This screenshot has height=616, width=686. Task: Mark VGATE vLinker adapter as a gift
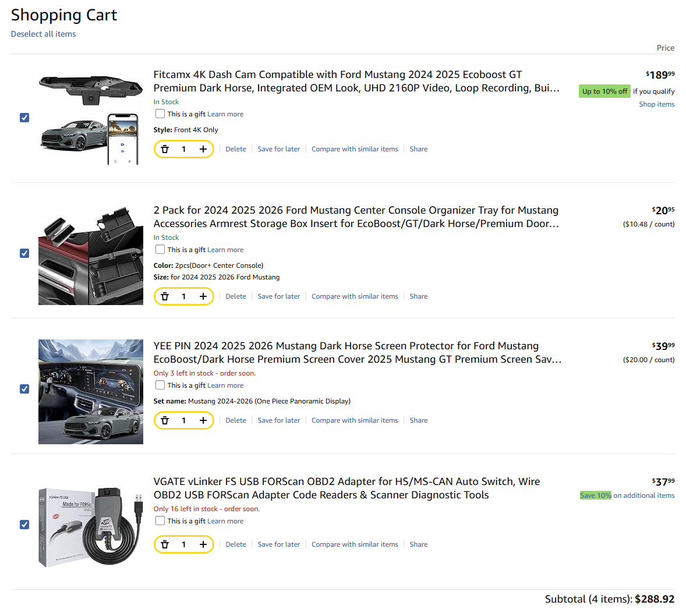tap(160, 521)
